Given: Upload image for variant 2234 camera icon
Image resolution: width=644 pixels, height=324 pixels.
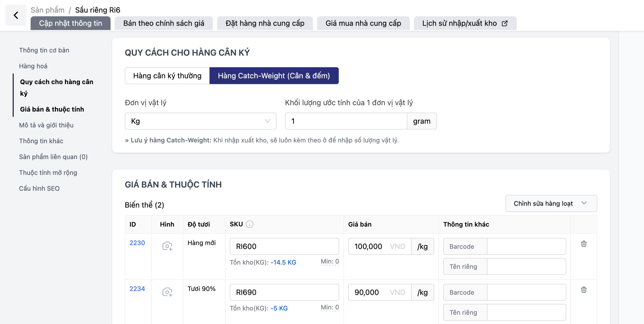Looking at the screenshot, I should pyautogui.click(x=167, y=292).
